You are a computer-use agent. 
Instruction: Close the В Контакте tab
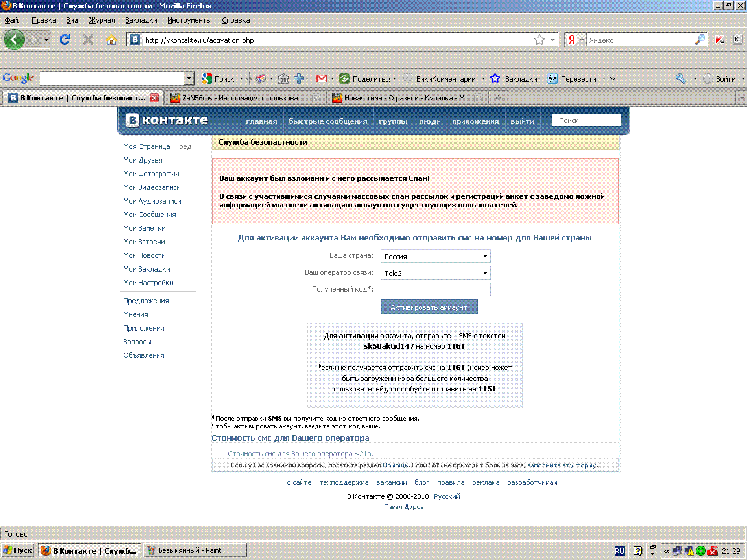pos(154,98)
